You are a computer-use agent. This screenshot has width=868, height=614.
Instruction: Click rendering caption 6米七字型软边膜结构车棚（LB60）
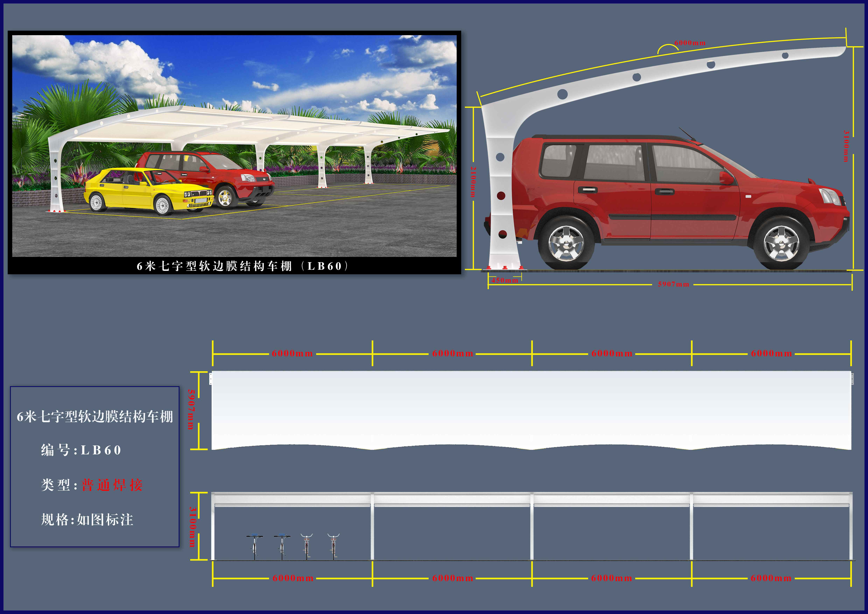tap(242, 266)
